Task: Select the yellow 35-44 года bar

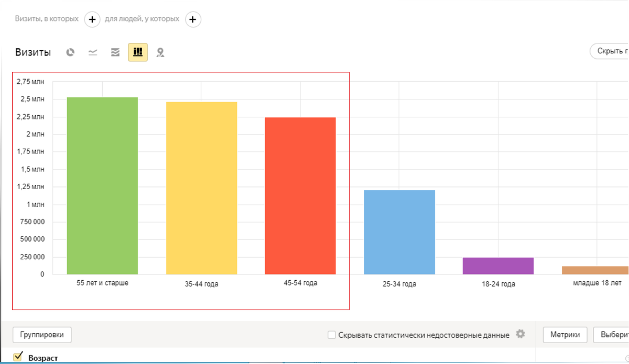Action: click(201, 188)
